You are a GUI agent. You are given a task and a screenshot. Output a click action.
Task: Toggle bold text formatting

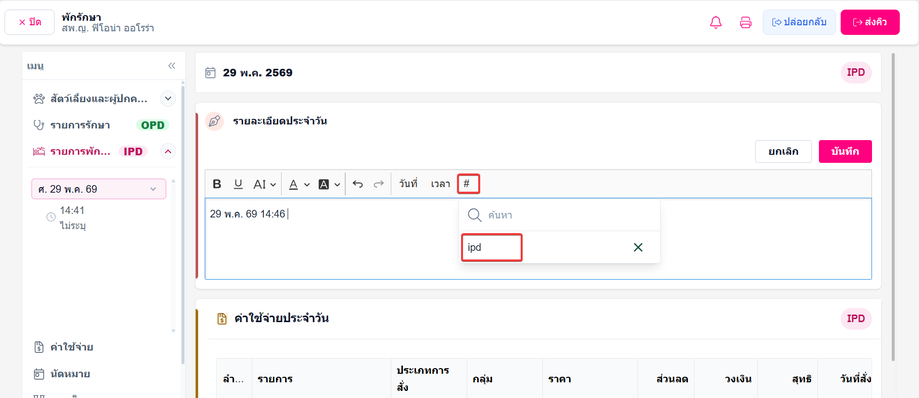coord(217,184)
